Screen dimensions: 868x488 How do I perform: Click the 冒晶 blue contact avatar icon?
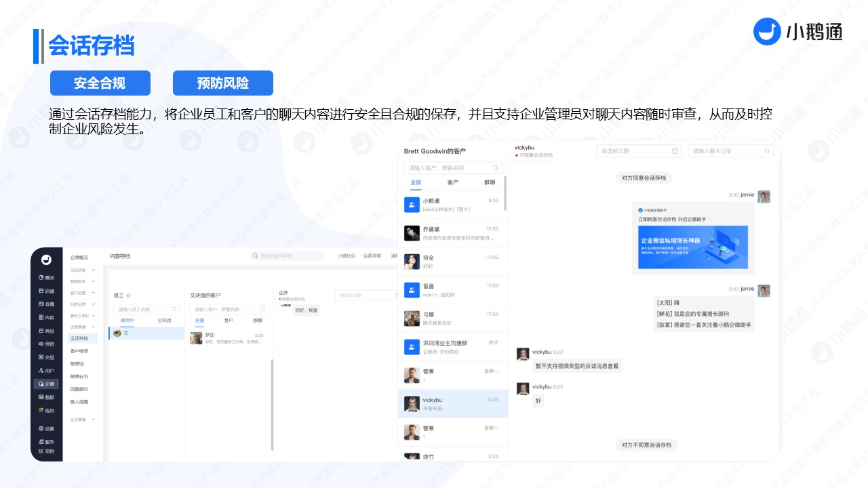(412, 290)
